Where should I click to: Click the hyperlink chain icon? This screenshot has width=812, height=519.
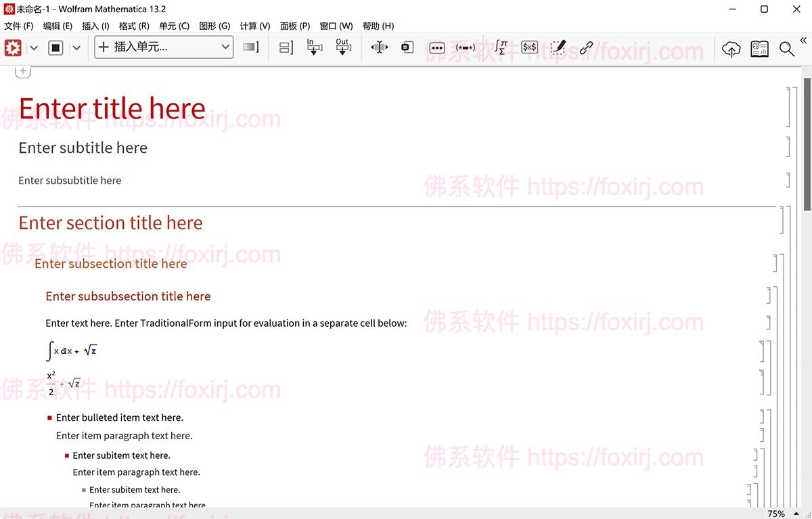tap(586, 47)
